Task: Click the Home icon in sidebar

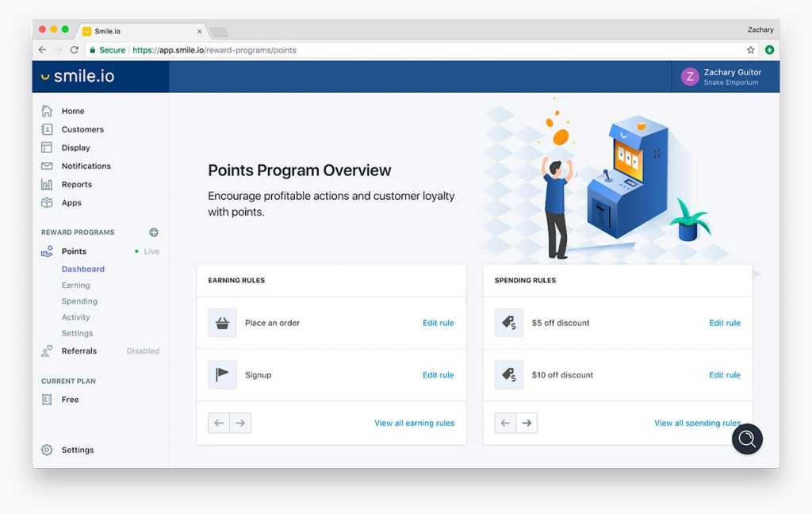Action: (x=47, y=111)
